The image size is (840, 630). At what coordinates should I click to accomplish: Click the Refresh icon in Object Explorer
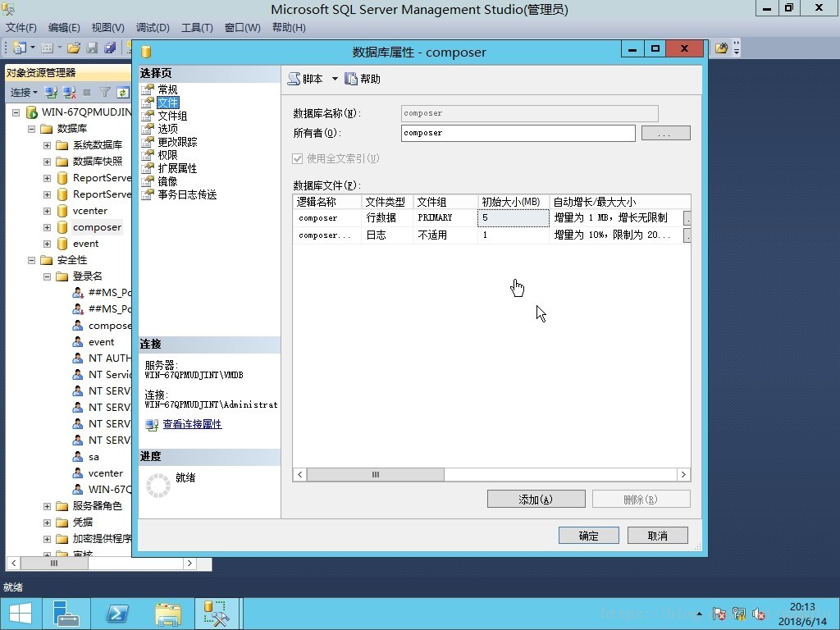[x=123, y=92]
